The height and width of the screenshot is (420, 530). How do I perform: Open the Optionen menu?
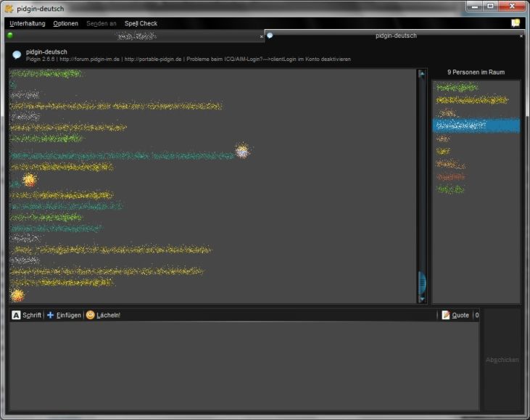point(65,23)
